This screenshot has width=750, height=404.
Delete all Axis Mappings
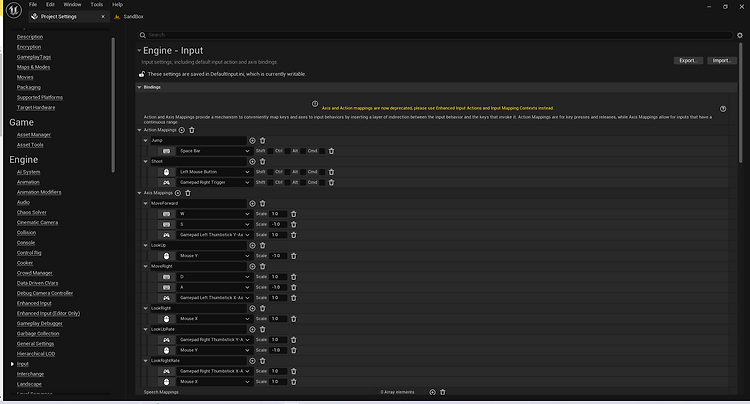point(188,193)
